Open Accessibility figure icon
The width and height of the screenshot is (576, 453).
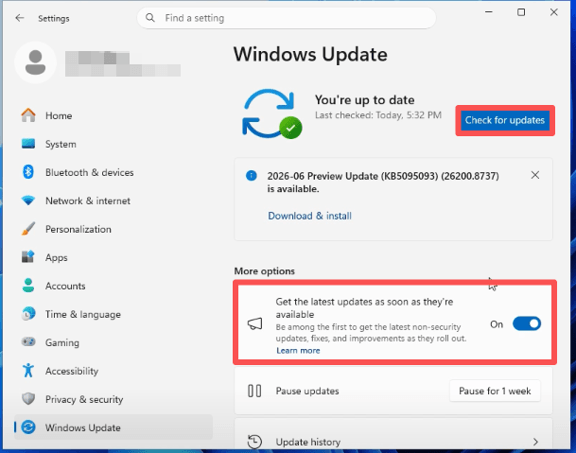coord(28,370)
